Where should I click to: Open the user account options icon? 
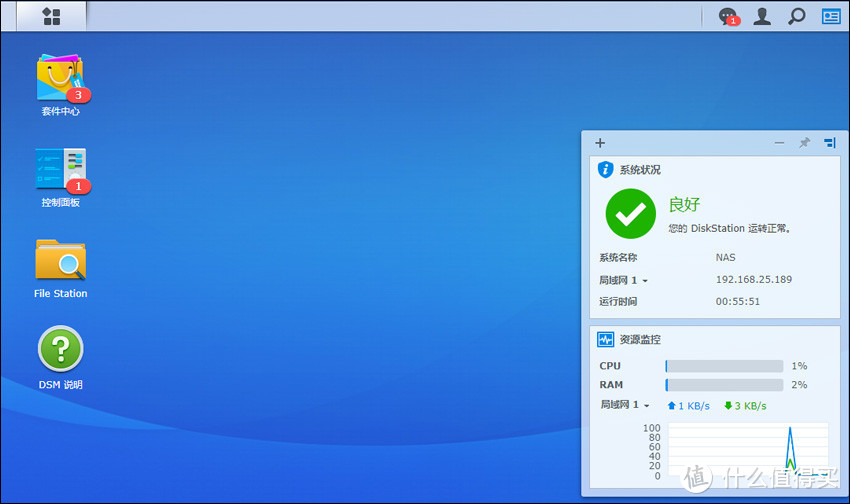point(762,16)
